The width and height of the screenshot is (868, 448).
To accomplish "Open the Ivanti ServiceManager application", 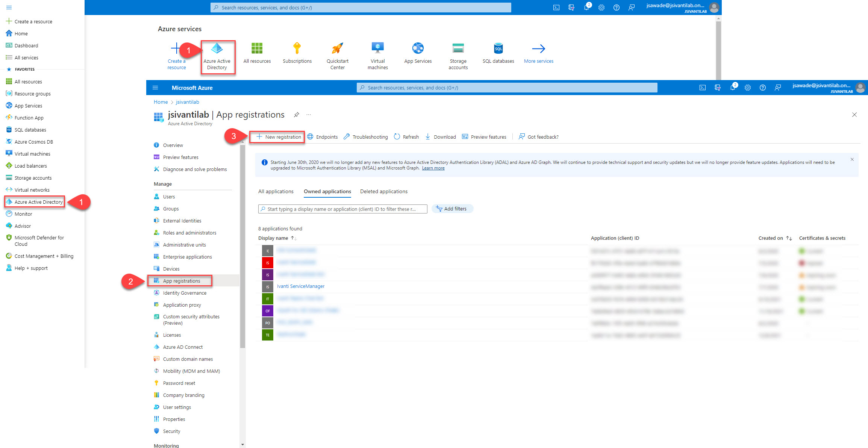I will tap(300, 286).
